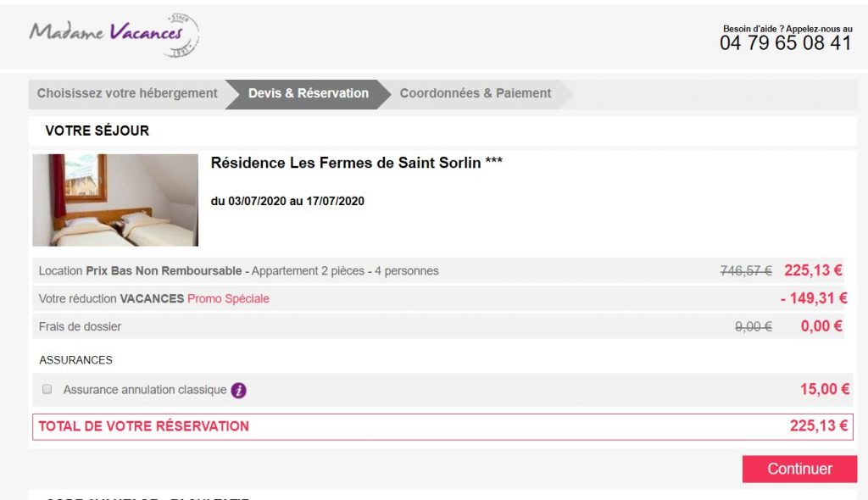Select the Devis & Réservation step
Viewport: 868px width, 500px height.
tap(308, 93)
